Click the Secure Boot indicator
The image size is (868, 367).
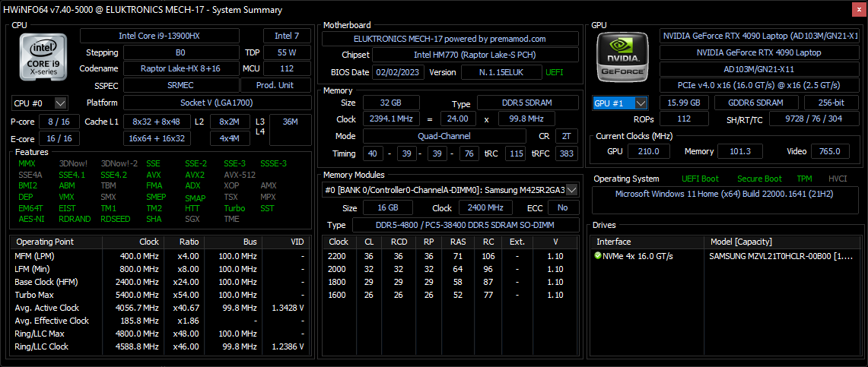click(759, 179)
